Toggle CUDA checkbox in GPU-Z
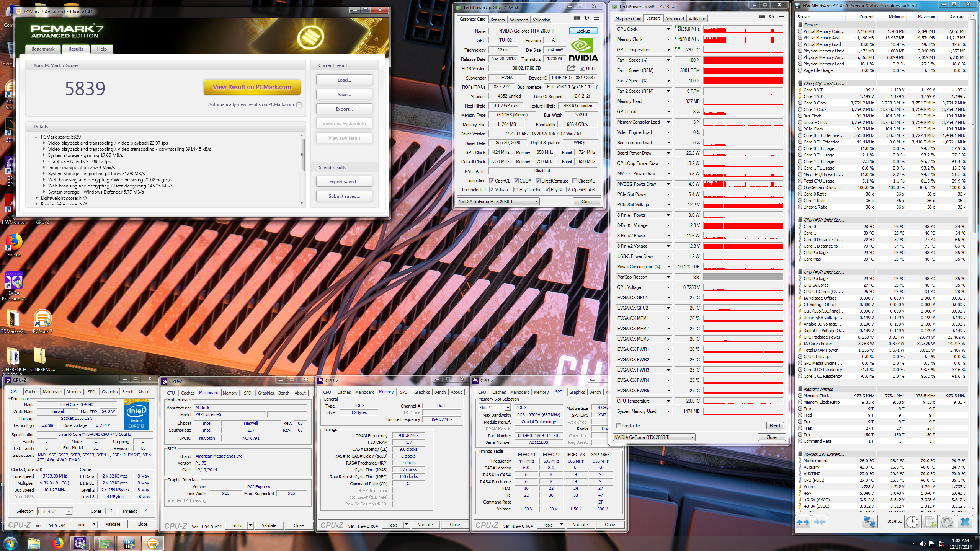The image size is (980, 551). tap(516, 181)
